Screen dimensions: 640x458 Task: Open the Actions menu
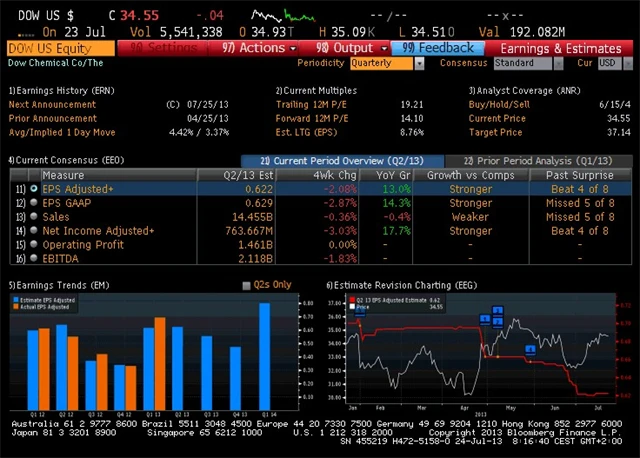click(x=253, y=48)
